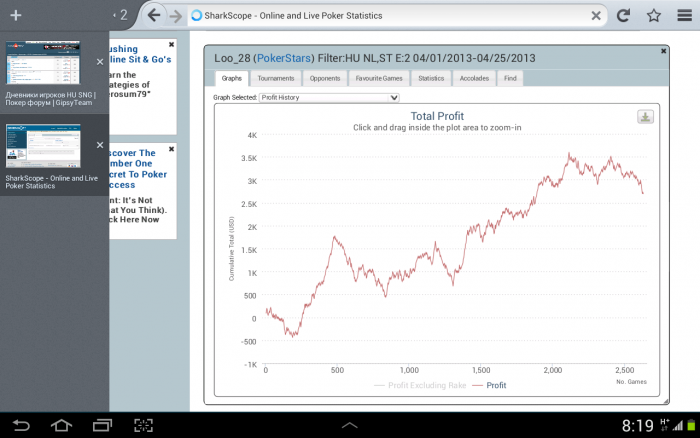The image size is (700, 438).
Task: Tap the Android home button
Action: pyautogui.click(x=62, y=425)
